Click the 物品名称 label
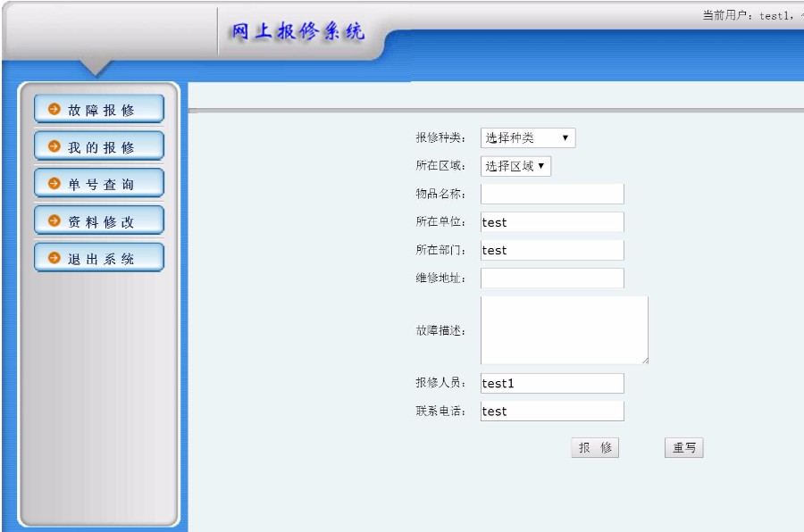The width and height of the screenshot is (804, 532). [x=440, y=194]
